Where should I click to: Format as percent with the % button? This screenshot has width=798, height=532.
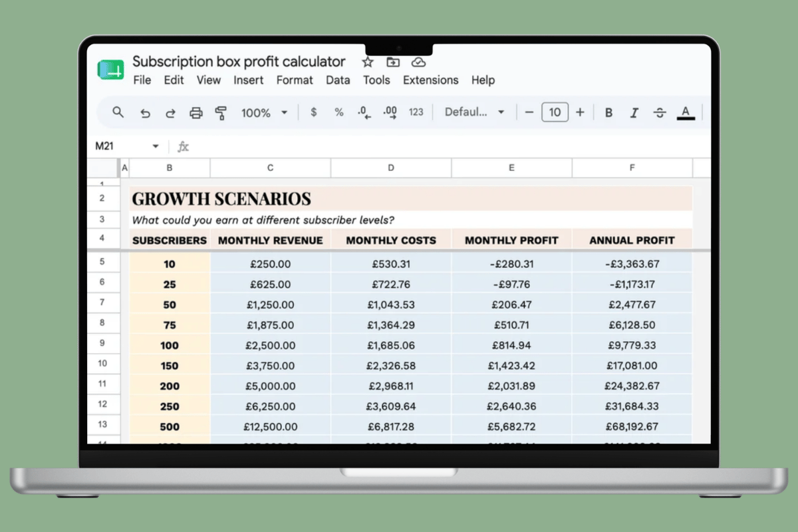(339, 112)
